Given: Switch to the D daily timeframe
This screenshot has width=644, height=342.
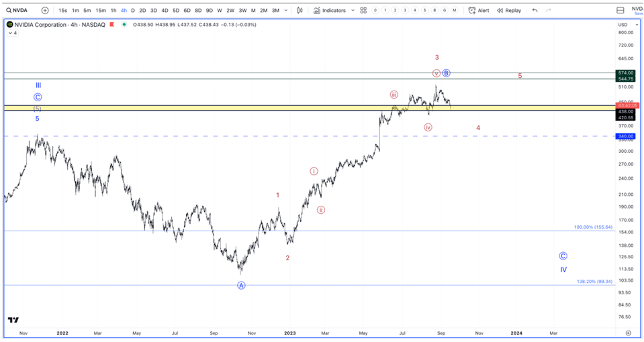Looking at the screenshot, I should 133,10.
